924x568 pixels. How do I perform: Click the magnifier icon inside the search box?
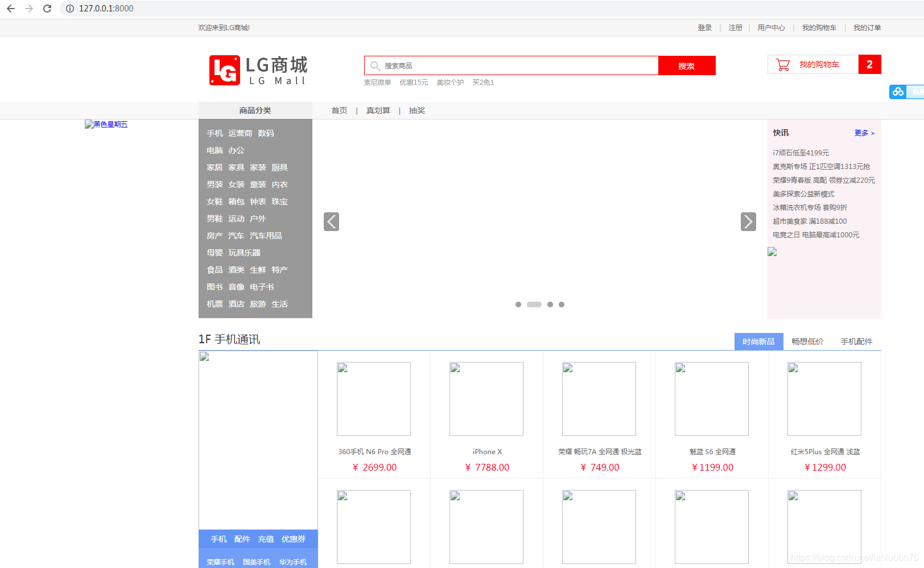375,65
